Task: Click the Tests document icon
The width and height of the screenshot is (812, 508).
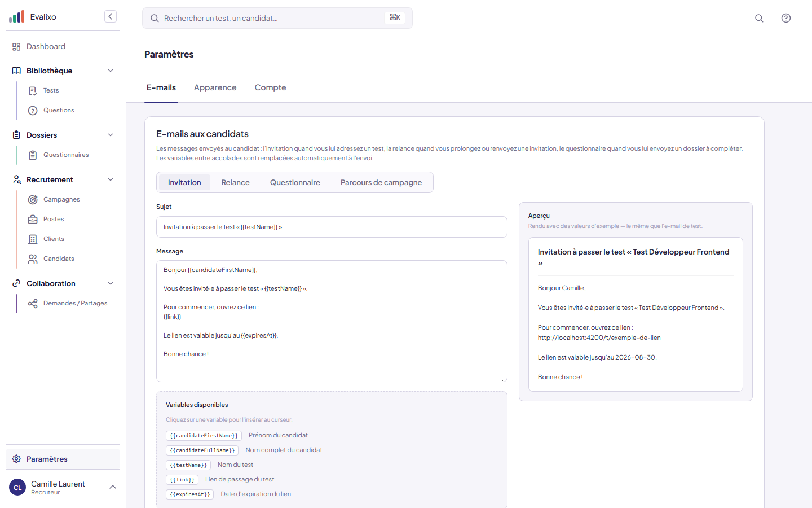Action: (33, 91)
